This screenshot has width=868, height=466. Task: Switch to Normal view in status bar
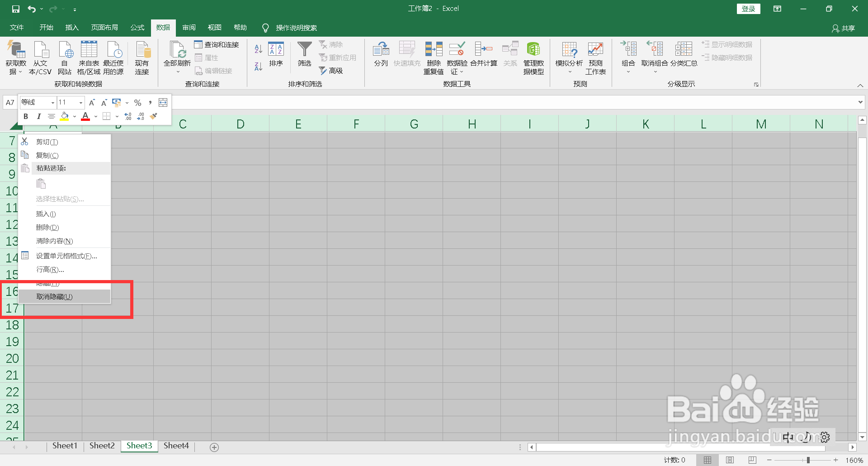[x=708, y=460]
